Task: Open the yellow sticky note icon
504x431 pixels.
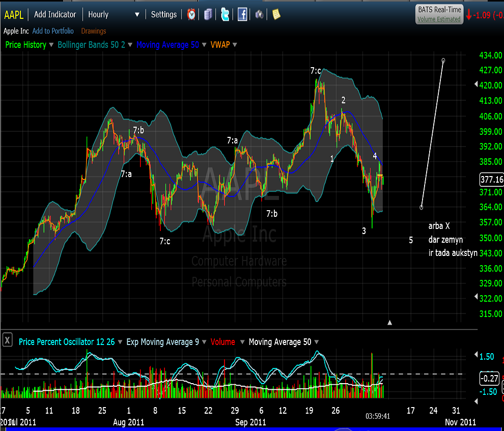Action: click(x=276, y=14)
